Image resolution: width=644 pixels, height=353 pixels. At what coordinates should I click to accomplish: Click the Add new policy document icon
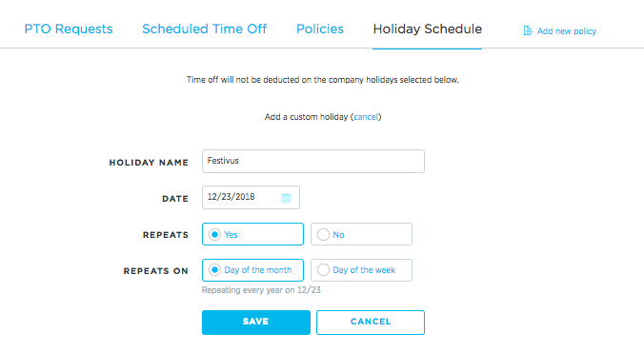[528, 30]
